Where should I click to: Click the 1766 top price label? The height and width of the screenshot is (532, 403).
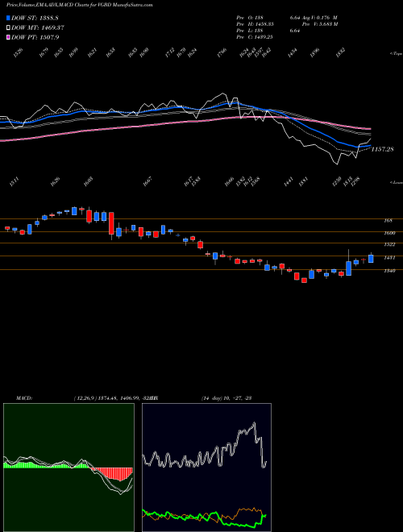pos(222,53)
